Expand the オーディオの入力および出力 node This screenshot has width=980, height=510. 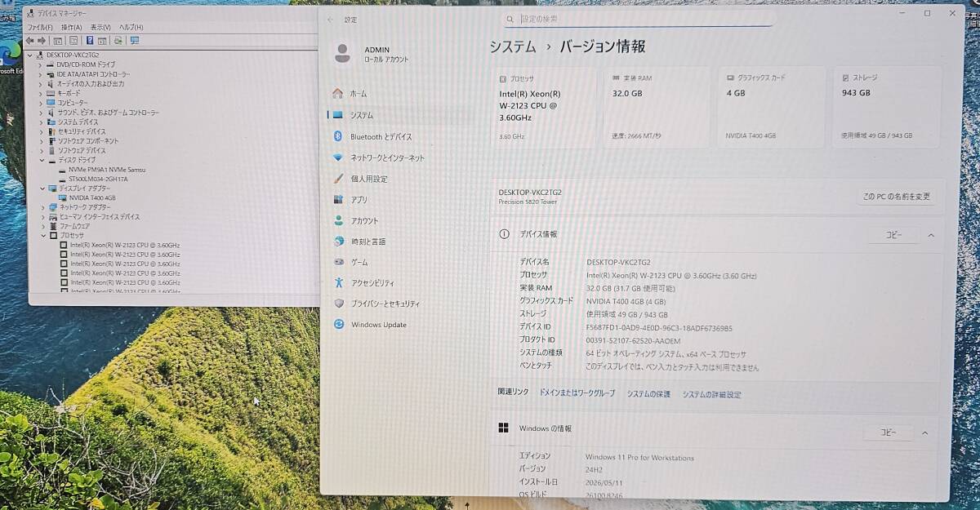point(41,83)
